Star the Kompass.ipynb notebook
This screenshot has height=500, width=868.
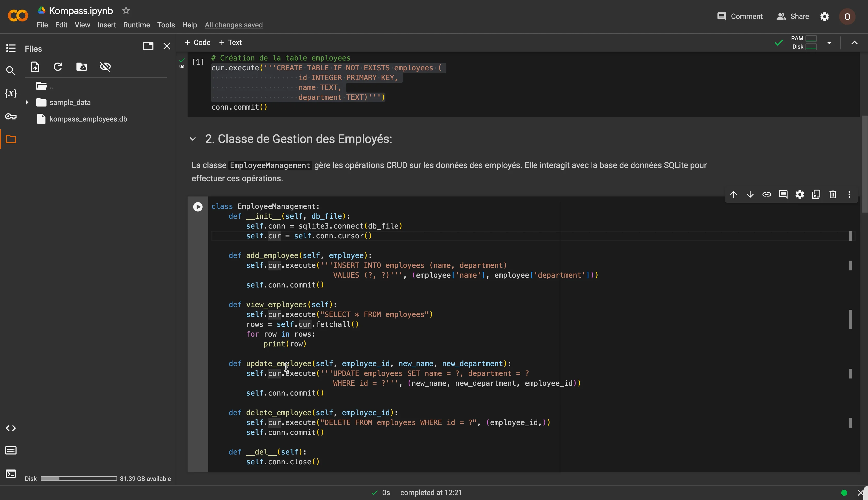126,10
